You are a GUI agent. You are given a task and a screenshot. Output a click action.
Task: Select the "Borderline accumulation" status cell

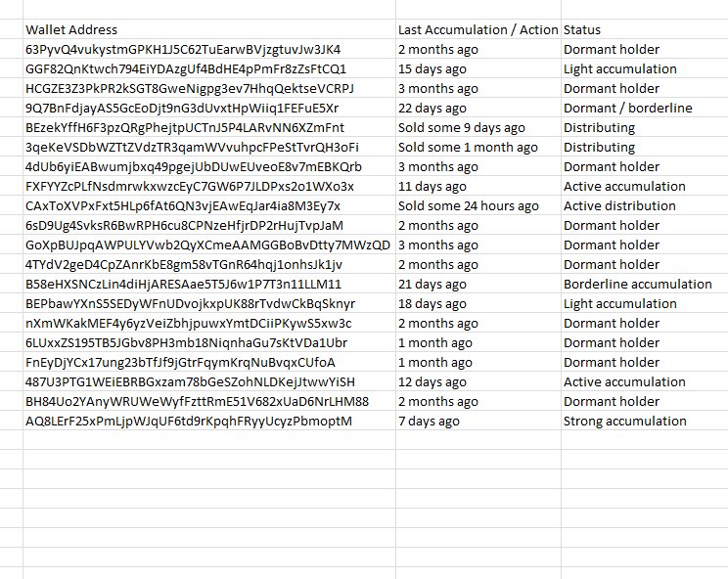pos(638,285)
